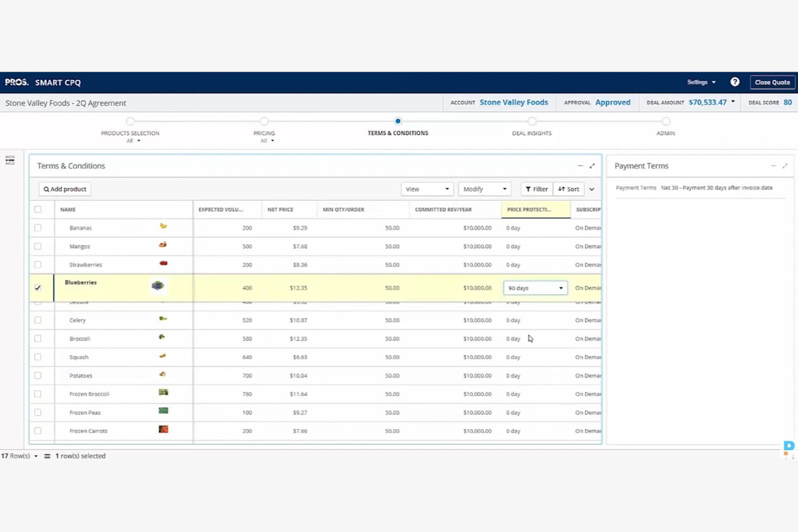
Task: Click the Blueberries product thumbnail image
Action: pos(157,286)
